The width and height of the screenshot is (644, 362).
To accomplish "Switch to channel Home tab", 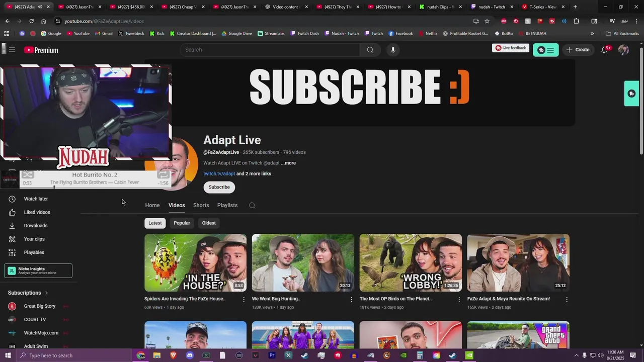I will coord(152,205).
